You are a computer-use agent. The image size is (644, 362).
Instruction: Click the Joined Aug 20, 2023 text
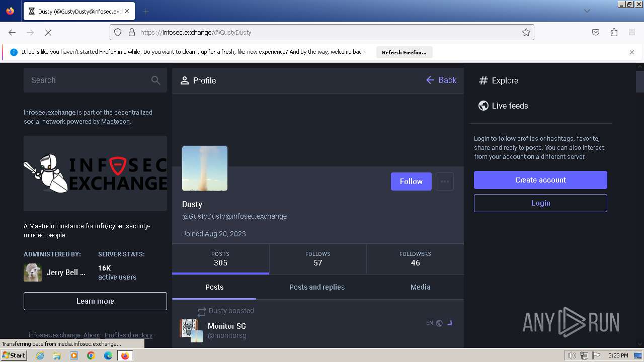tap(214, 234)
